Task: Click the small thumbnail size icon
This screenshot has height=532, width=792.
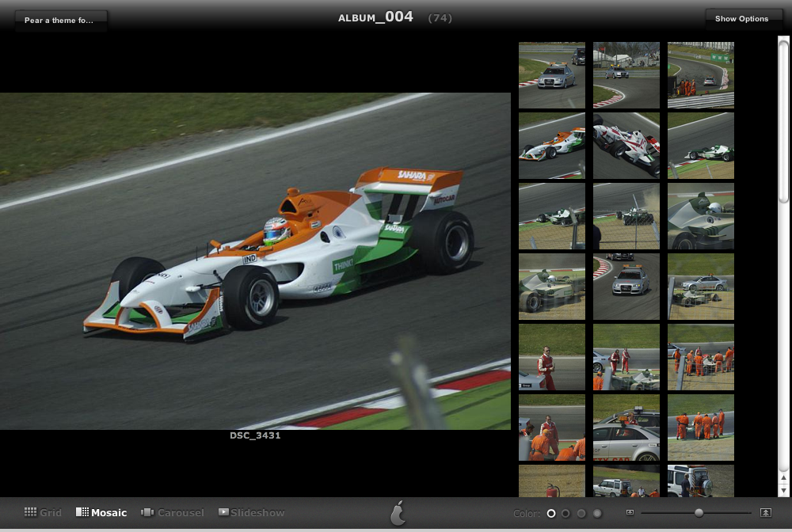Action: click(630, 513)
